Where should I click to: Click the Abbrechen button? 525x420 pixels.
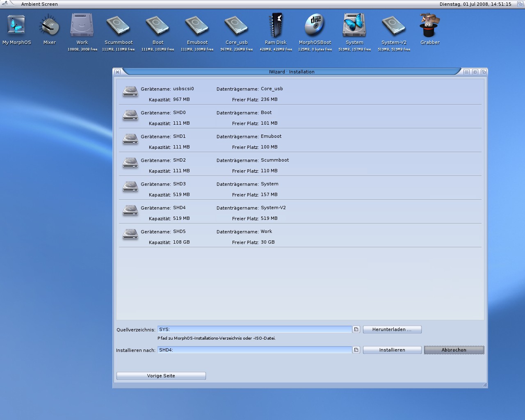pos(454,350)
